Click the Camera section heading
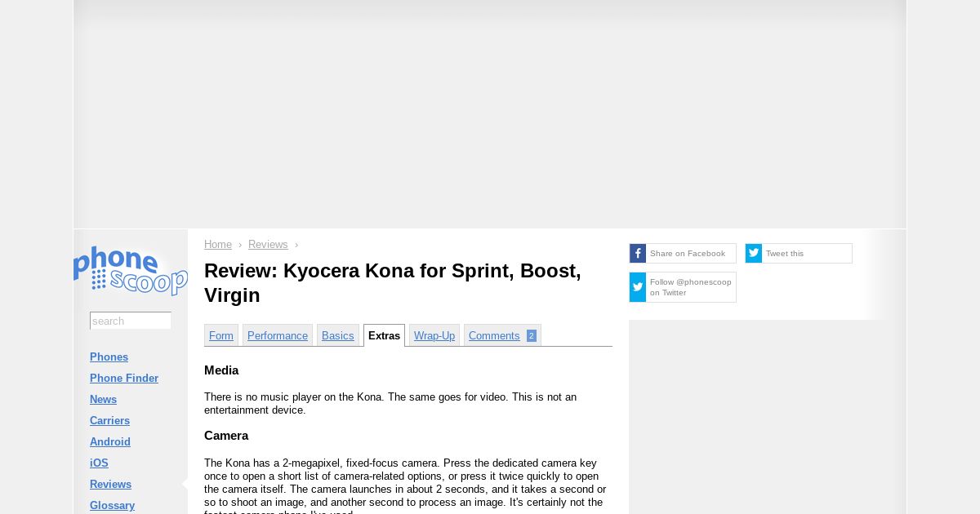 (226, 436)
